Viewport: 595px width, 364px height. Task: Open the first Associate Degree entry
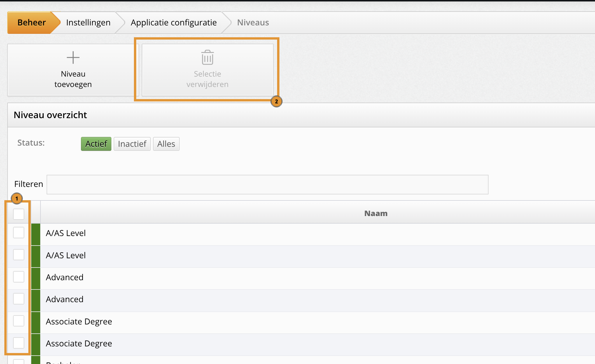[79, 322]
